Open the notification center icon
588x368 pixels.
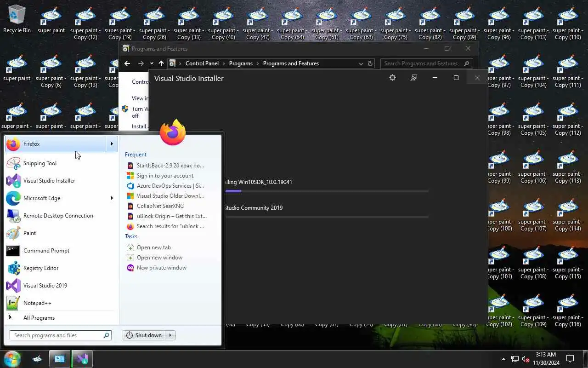(x=570, y=359)
